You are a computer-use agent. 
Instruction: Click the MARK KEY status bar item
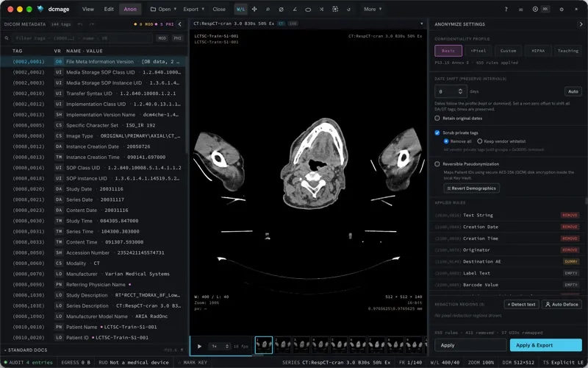193,362
